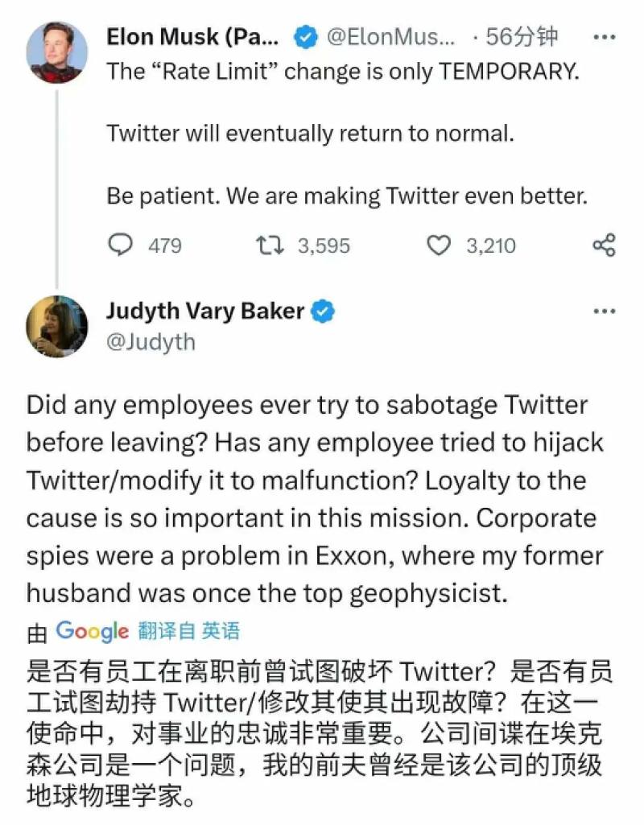
Task: Click Elon Musk's blue verified badge
Action: (306, 37)
